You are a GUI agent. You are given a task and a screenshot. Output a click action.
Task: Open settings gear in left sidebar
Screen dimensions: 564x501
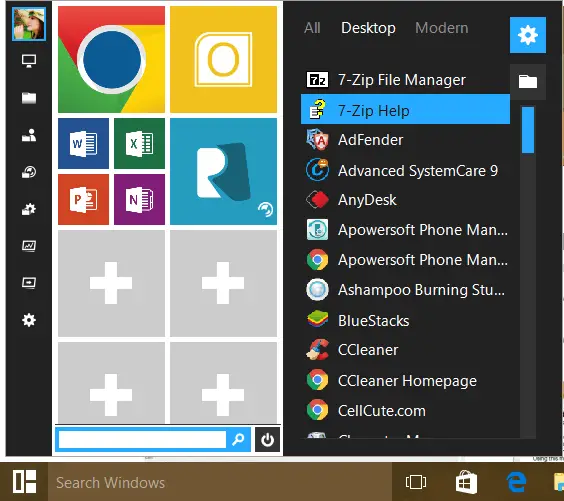pos(29,320)
